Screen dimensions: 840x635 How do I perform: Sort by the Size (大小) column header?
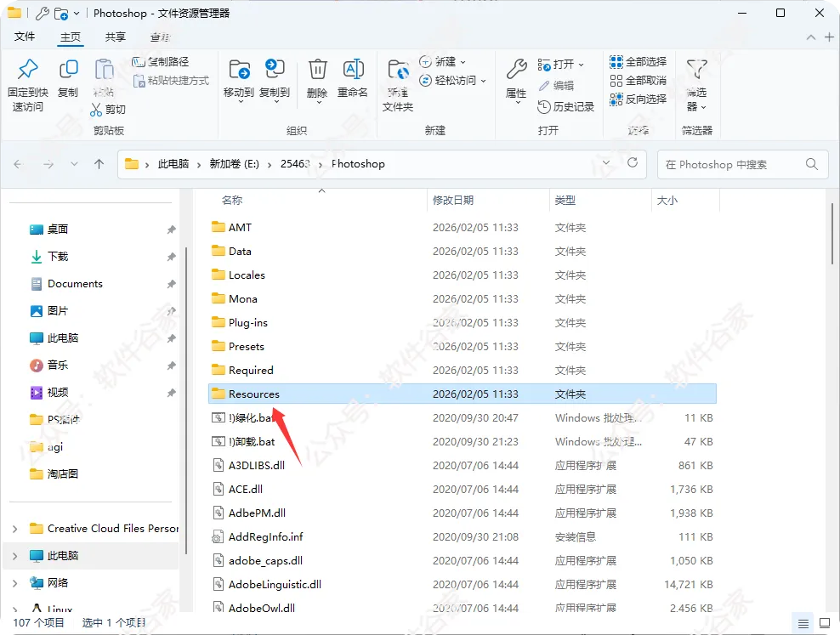click(667, 201)
